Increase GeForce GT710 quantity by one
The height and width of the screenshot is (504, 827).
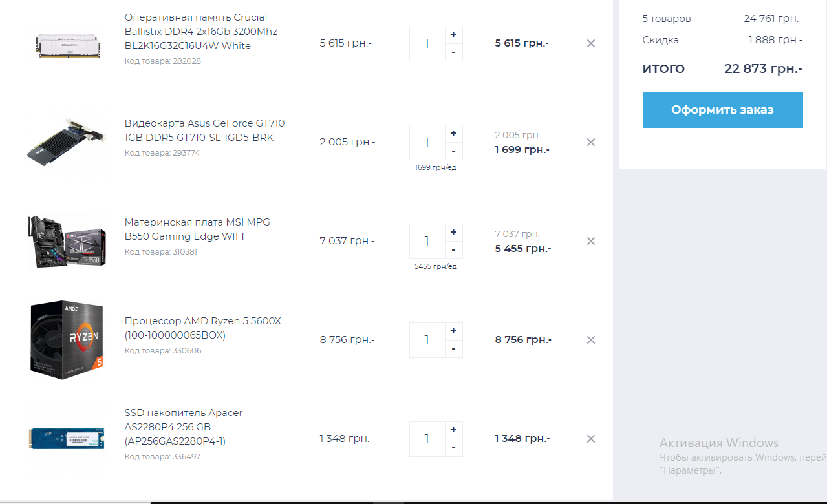pos(453,133)
